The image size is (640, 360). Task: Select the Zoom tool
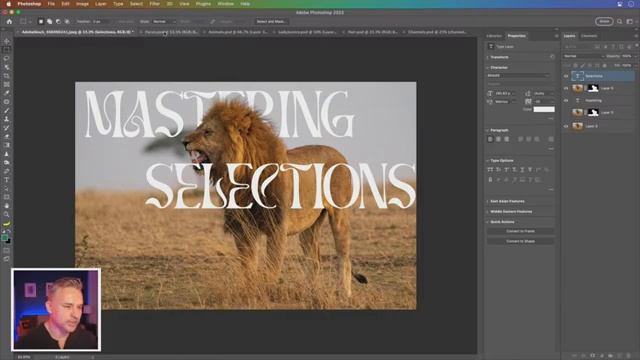[7, 214]
